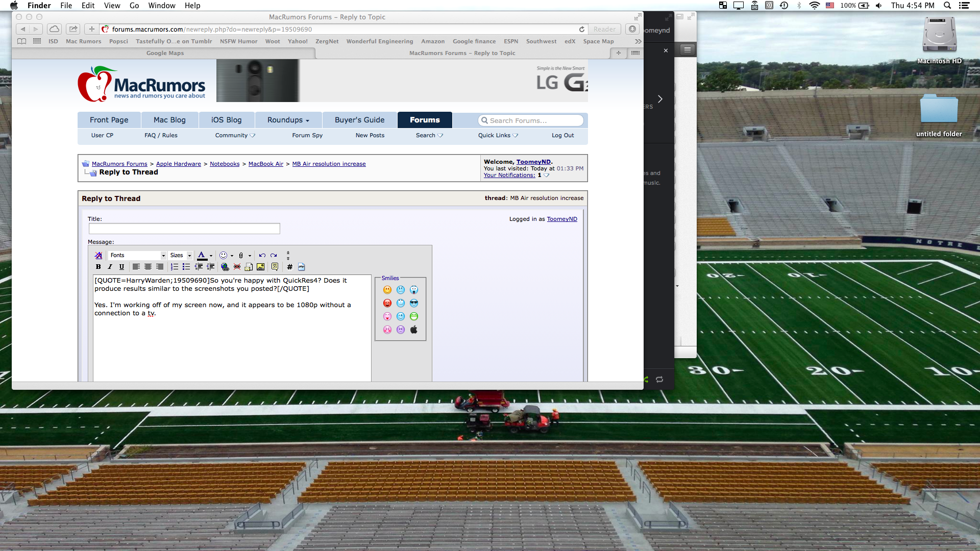Open the Buyer's Guide navigation tab
This screenshot has height=551, width=980.
coord(360,120)
